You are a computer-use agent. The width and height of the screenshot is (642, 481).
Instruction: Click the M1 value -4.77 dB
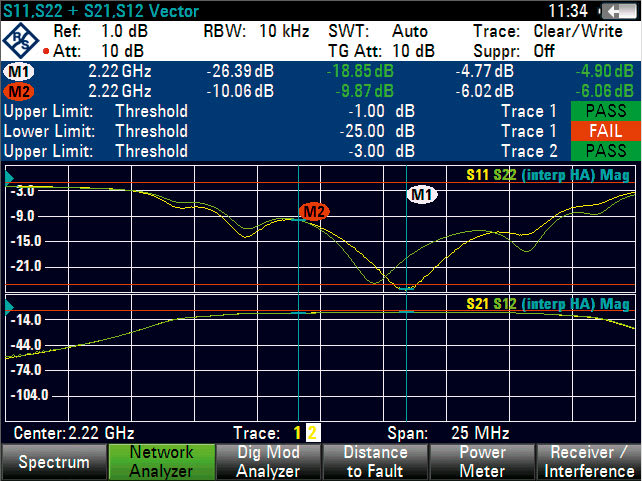point(484,71)
